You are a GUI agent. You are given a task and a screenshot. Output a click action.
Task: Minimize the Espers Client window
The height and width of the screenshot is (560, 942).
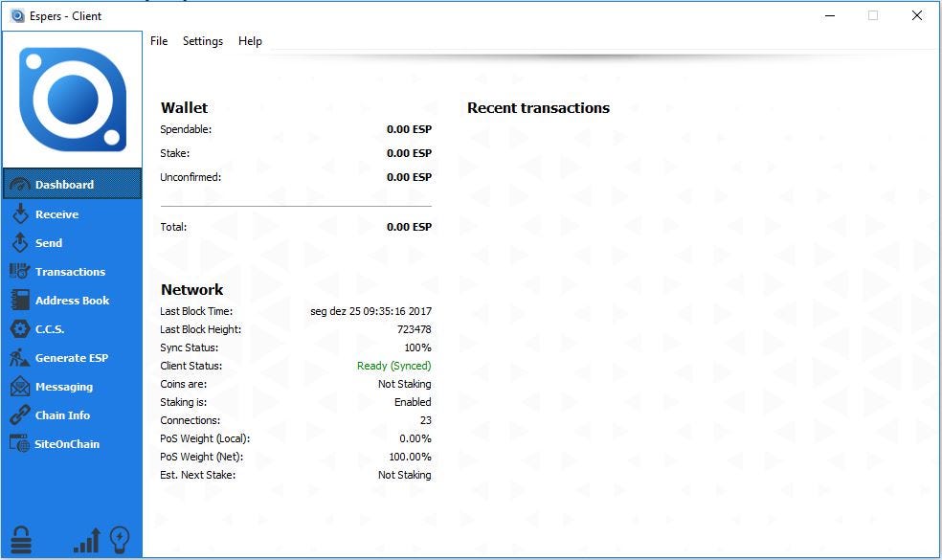point(830,15)
